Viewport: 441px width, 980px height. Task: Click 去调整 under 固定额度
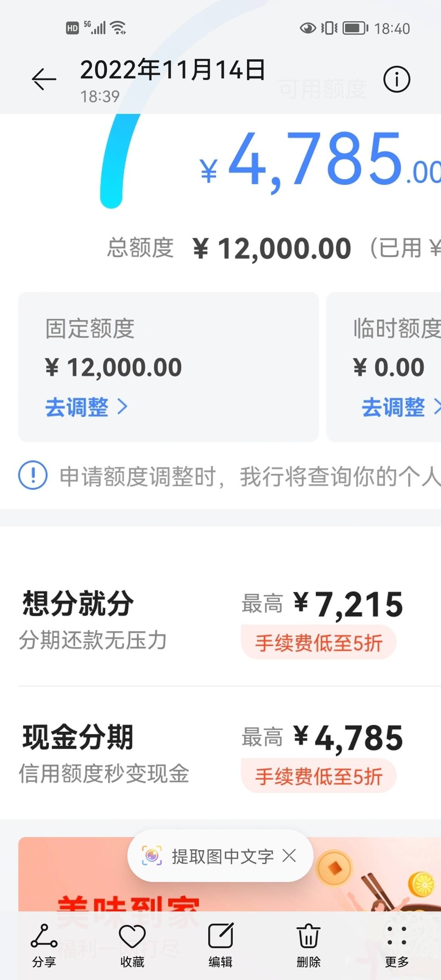point(77,407)
